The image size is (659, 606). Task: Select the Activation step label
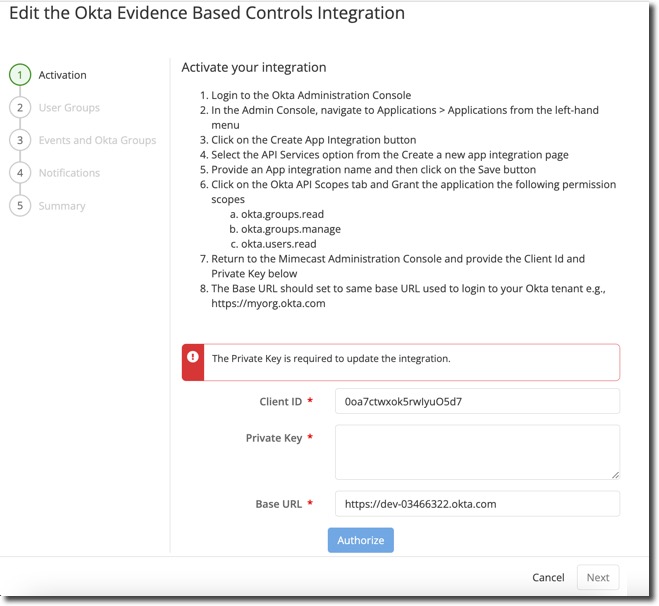pos(62,75)
